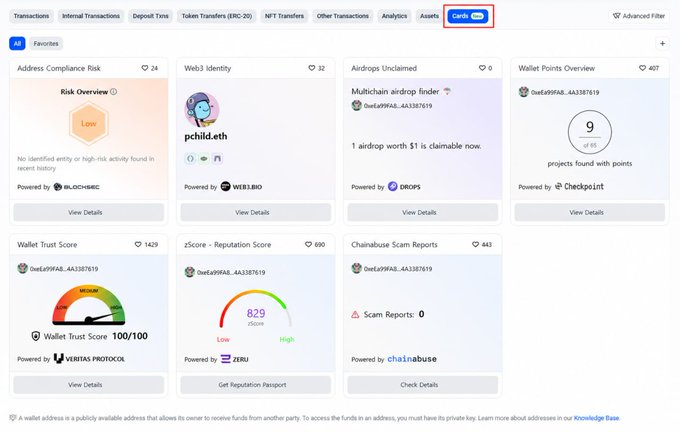This screenshot has width=680, height=432.
Task: Click the pchild.eth name text
Action: coord(206,136)
